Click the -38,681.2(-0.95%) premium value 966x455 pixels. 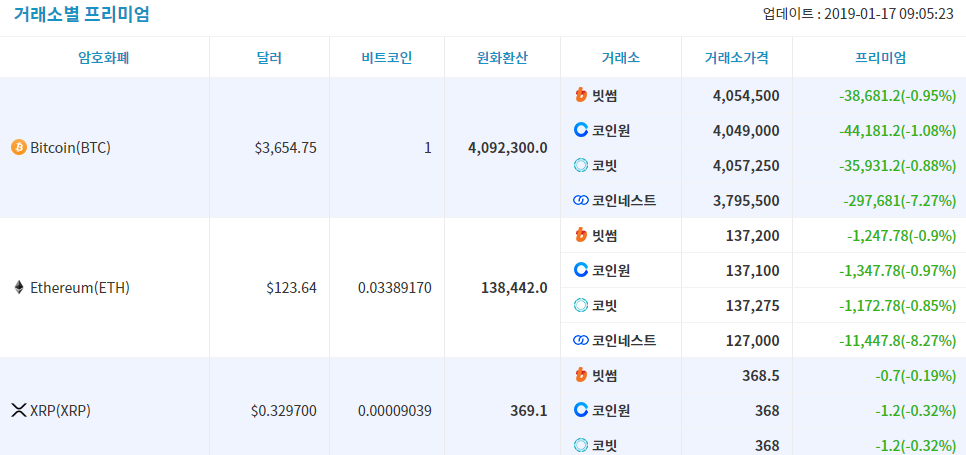898,96
